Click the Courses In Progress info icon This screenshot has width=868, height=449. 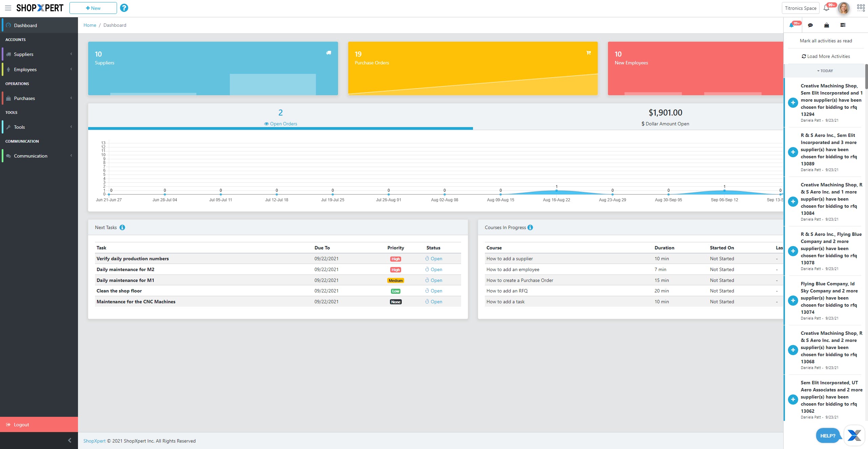coord(530,227)
